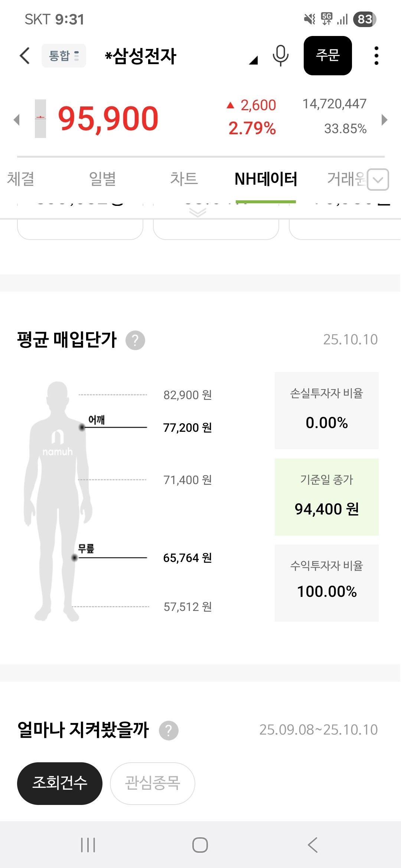Tap the microphone voice search icon

point(280,56)
